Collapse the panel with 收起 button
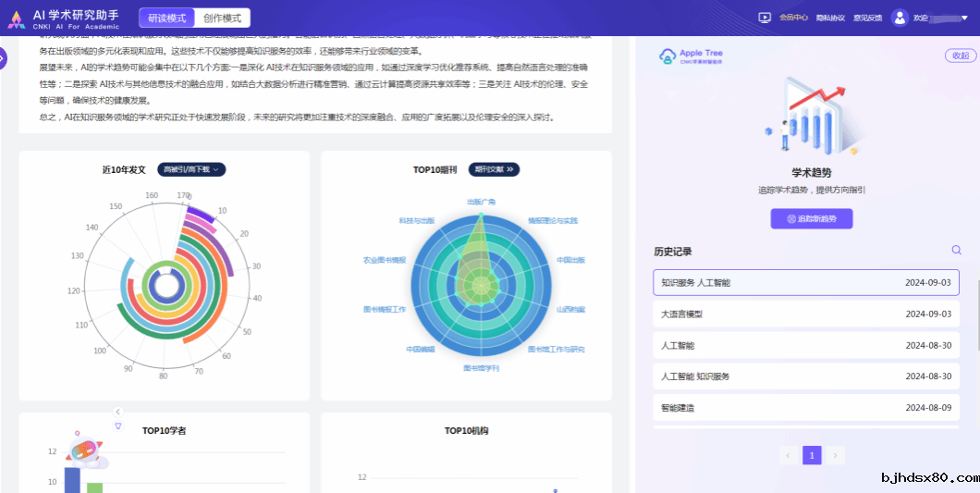 click(960, 55)
